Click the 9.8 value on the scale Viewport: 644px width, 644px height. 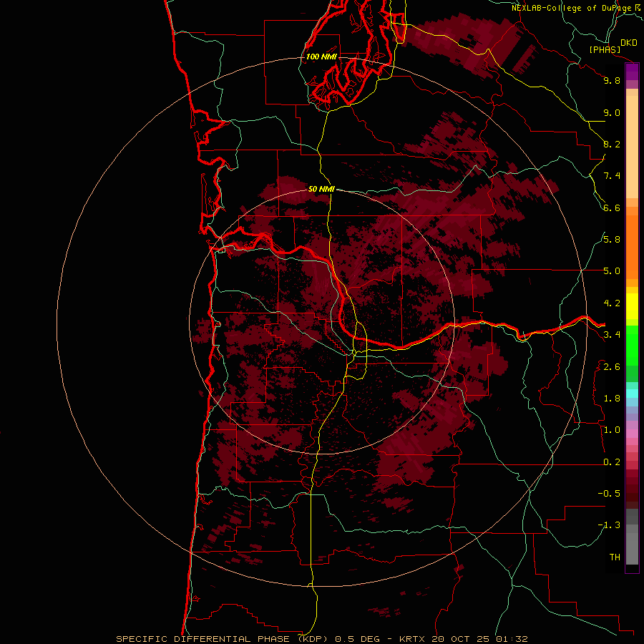pos(612,80)
